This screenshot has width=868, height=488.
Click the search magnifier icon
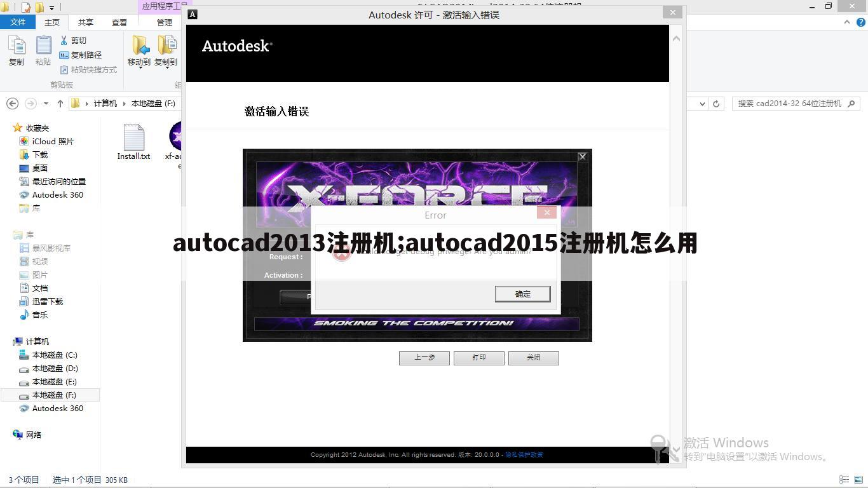point(852,103)
